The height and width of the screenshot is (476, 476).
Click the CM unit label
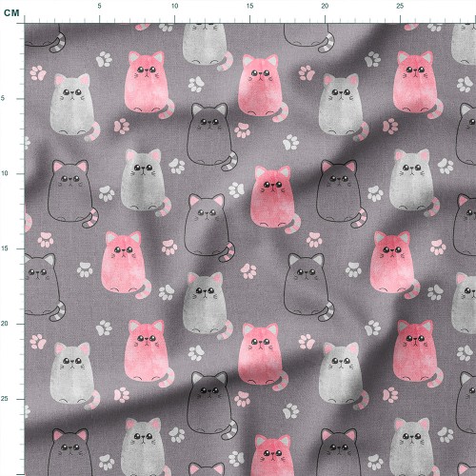click(x=11, y=13)
